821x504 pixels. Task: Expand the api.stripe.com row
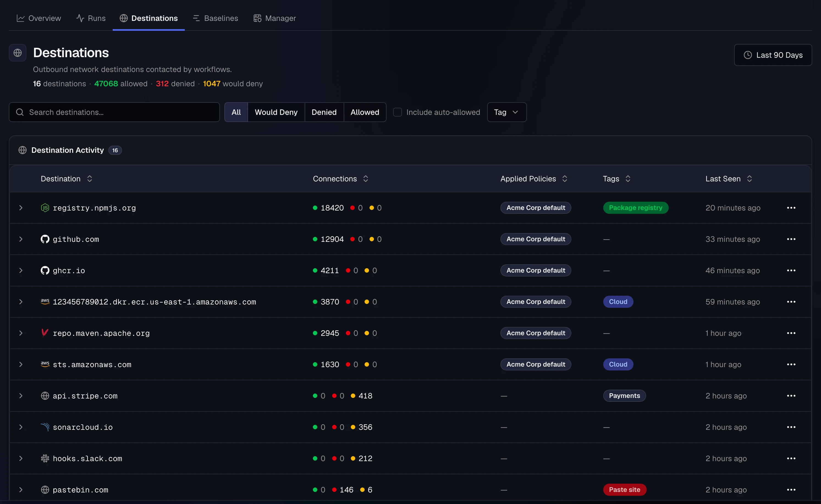(x=21, y=396)
